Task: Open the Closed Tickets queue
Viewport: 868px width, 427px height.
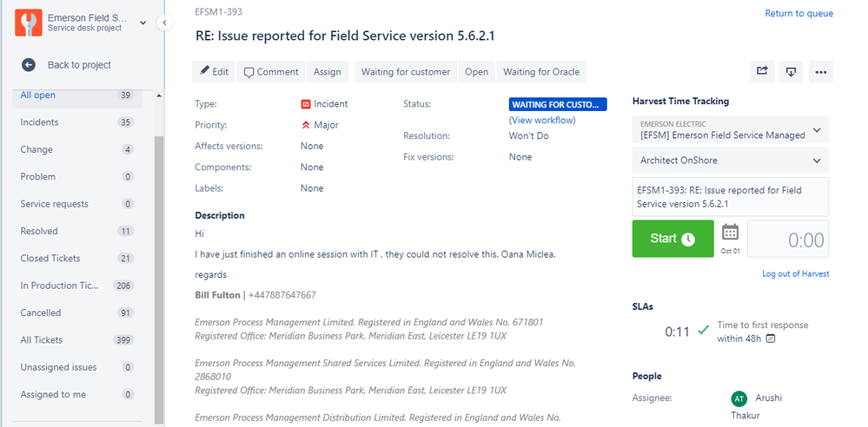Action: coord(77,259)
